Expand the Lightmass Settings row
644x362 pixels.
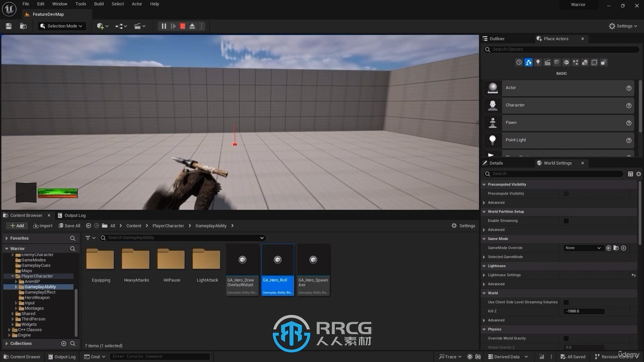(485, 275)
